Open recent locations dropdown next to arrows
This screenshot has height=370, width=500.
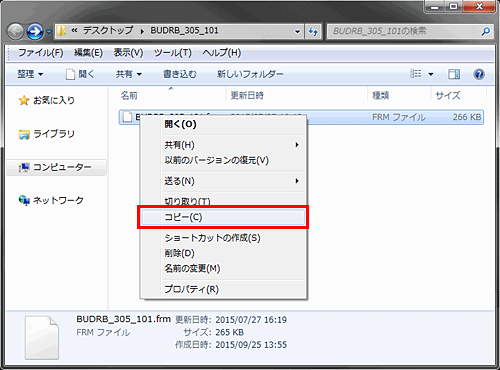(49, 32)
